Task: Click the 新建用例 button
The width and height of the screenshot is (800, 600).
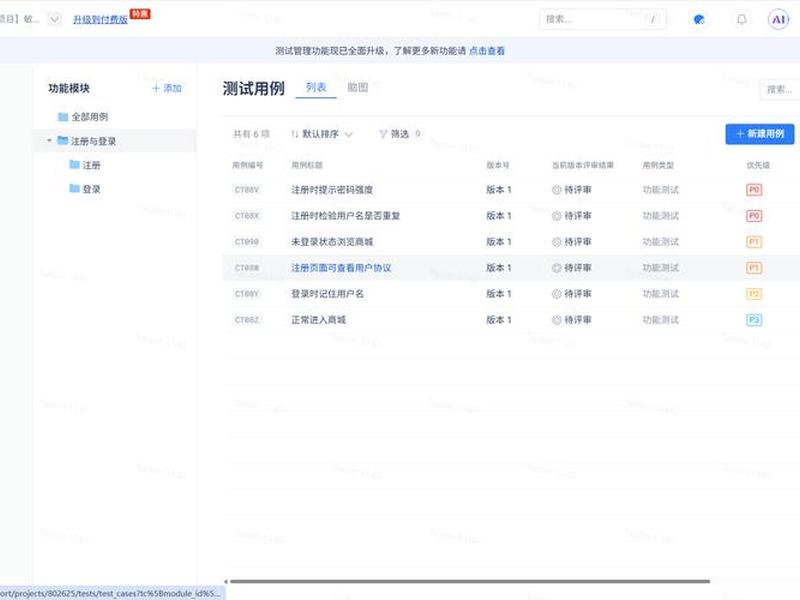Action: (x=760, y=134)
